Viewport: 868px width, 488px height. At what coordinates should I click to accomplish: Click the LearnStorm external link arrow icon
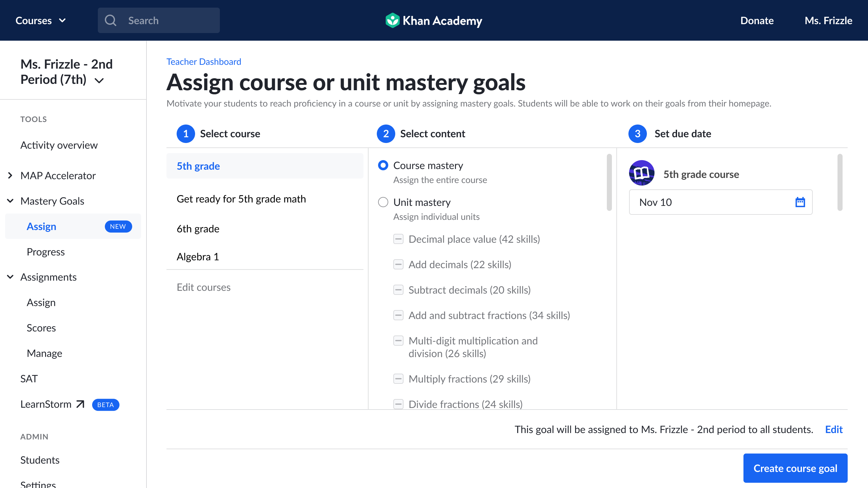[x=80, y=404]
